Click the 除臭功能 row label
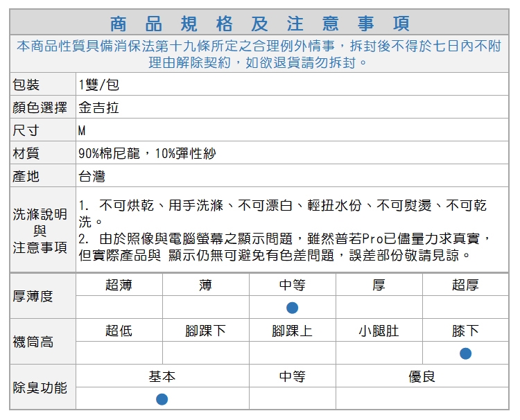This screenshot has height=420, width=520. [x=40, y=387]
